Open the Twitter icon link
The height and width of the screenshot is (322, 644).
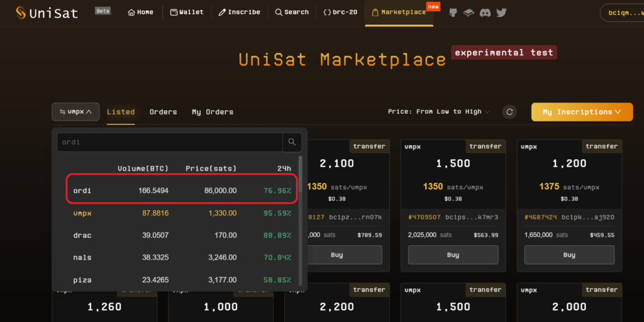coord(501,13)
